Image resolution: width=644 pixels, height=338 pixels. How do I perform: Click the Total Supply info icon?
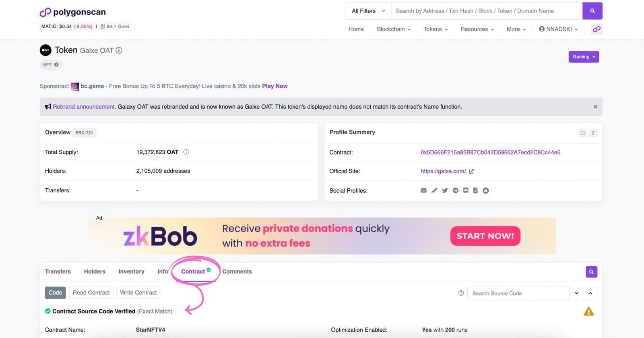186,152
